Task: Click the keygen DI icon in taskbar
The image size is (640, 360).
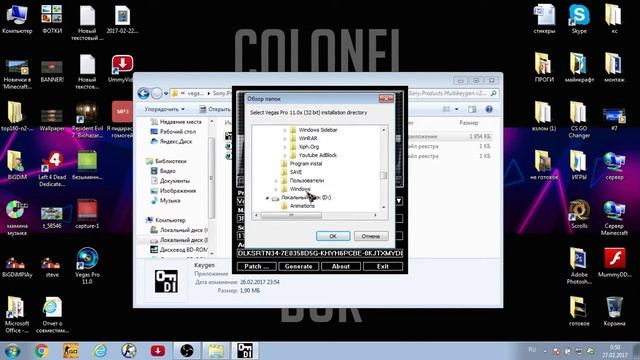Action: (x=245, y=351)
